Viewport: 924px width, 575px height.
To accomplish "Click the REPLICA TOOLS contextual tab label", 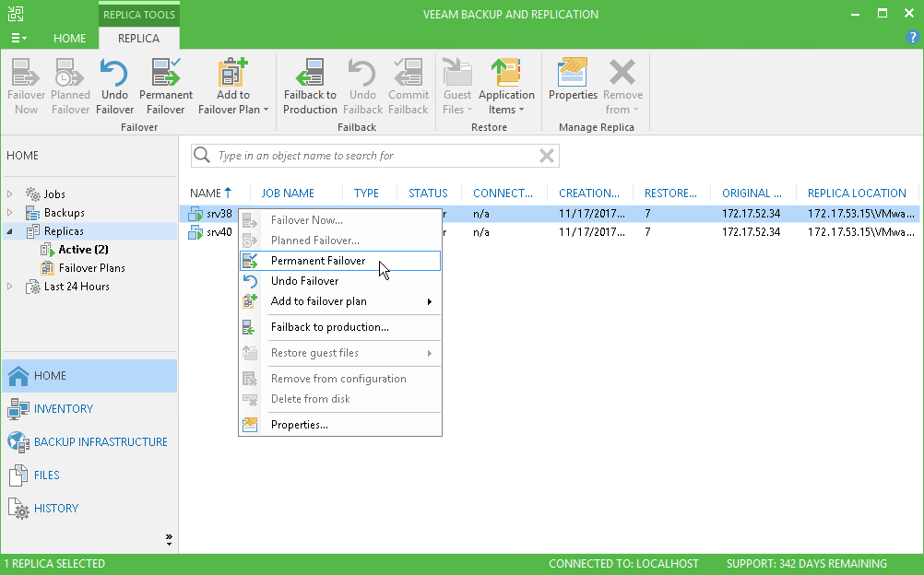I will click(139, 15).
